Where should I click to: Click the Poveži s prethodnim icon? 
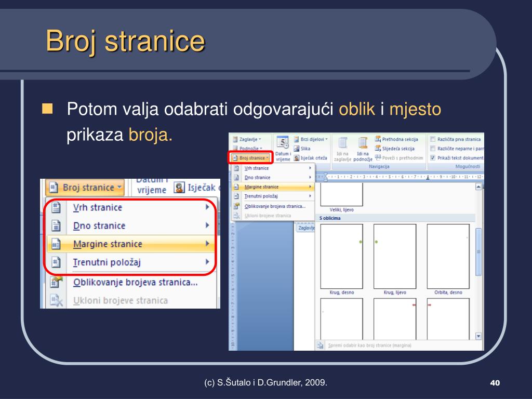[378, 157]
